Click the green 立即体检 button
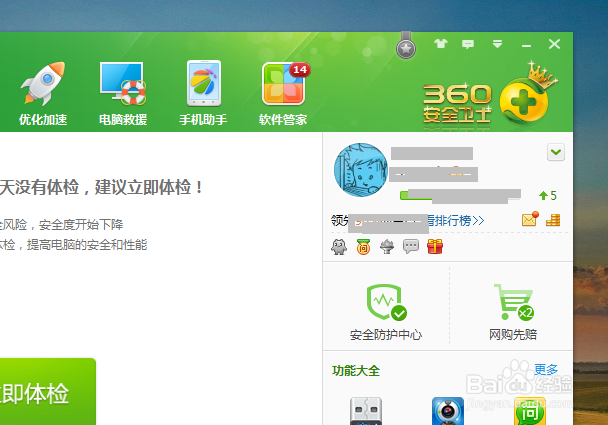This screenshot has width=608, height=425. tap(48, 392)
